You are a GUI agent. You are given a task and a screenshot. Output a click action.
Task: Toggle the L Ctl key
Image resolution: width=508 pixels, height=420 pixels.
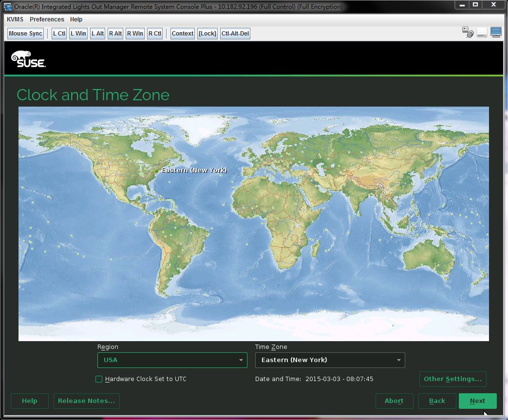(58, 33)
